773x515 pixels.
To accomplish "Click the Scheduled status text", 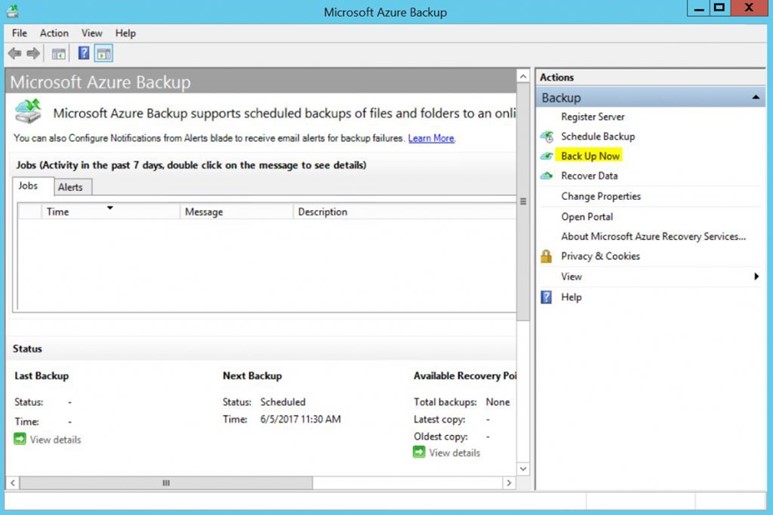I will tap(283, 402).
